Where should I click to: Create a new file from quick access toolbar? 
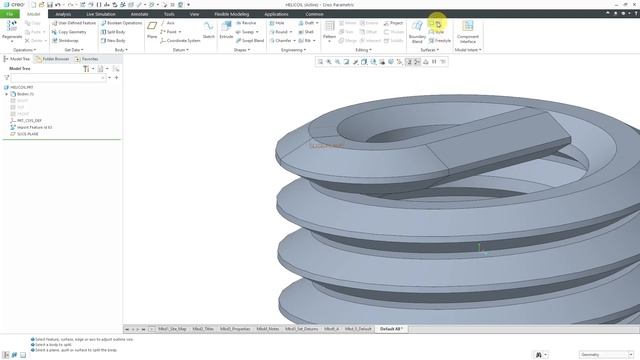pyautogui.click(x=33, y=4)
